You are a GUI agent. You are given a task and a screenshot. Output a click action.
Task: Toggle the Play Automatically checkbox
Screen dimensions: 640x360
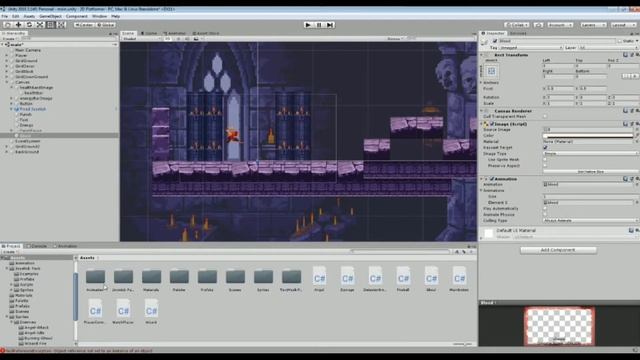pos(545,209)
